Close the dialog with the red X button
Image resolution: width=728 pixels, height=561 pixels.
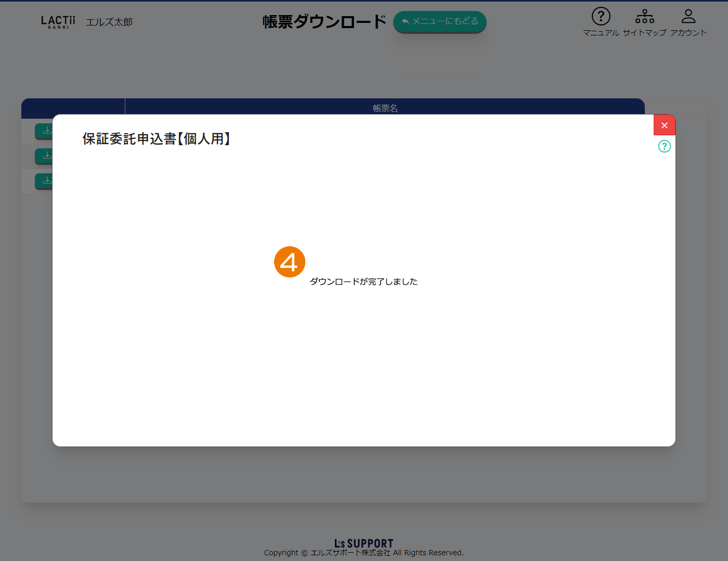[664, 125]
